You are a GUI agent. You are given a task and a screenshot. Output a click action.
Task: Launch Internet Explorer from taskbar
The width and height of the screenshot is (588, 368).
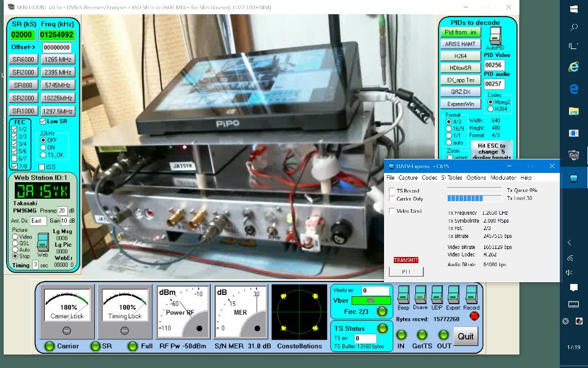pyautogui.click(x=574, y=67)
